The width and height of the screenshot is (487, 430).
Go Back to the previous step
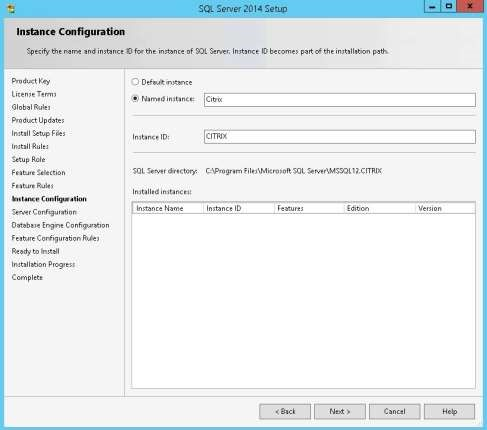coord(285,412)
